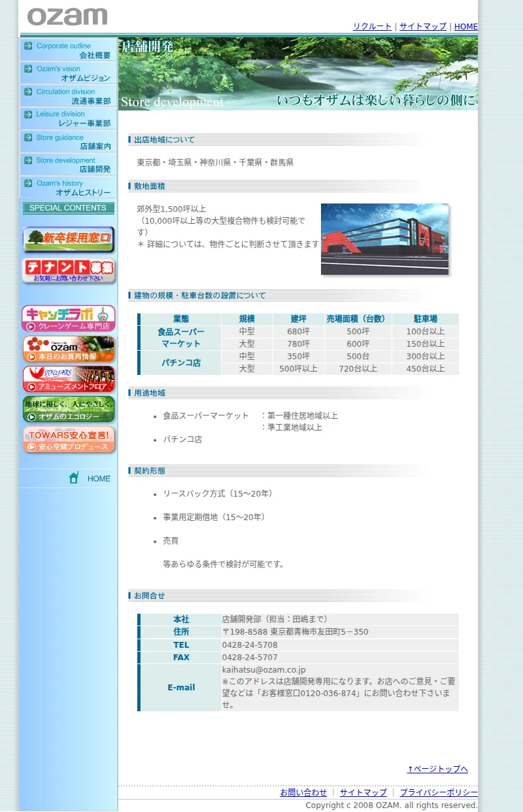
Task: Open Ozam's history オザムヒストリー menu item
Action: (68, 188)
